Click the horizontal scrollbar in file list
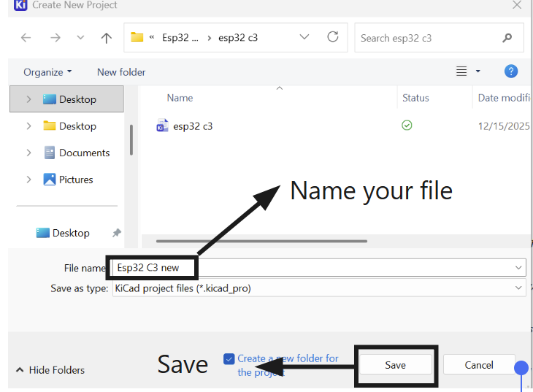Image resolution: width=533 pixels, height=392 pixels. pyautogui.click(x=261, y=241)
